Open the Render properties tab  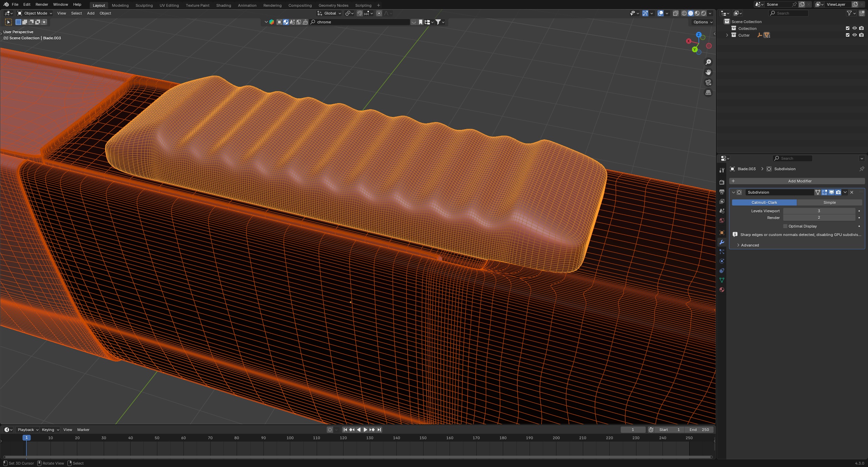pyautogui.click(x=722, y=182)
